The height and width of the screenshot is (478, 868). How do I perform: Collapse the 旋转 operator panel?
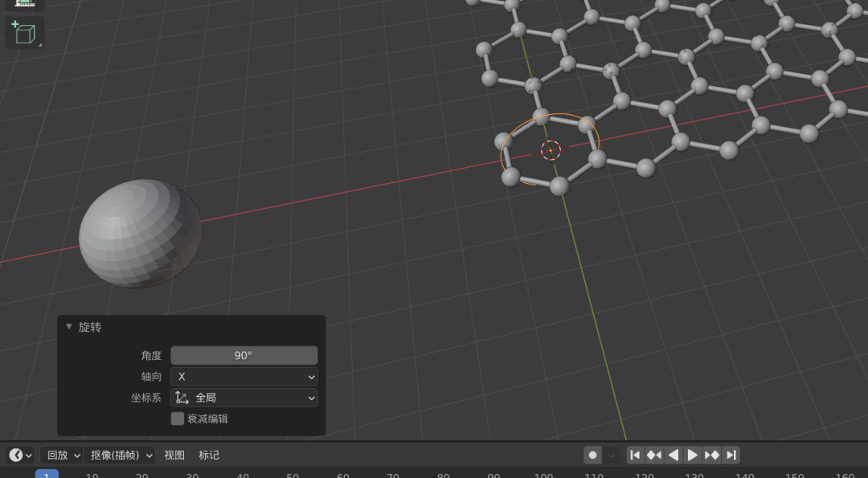click(x=69, y=326)
